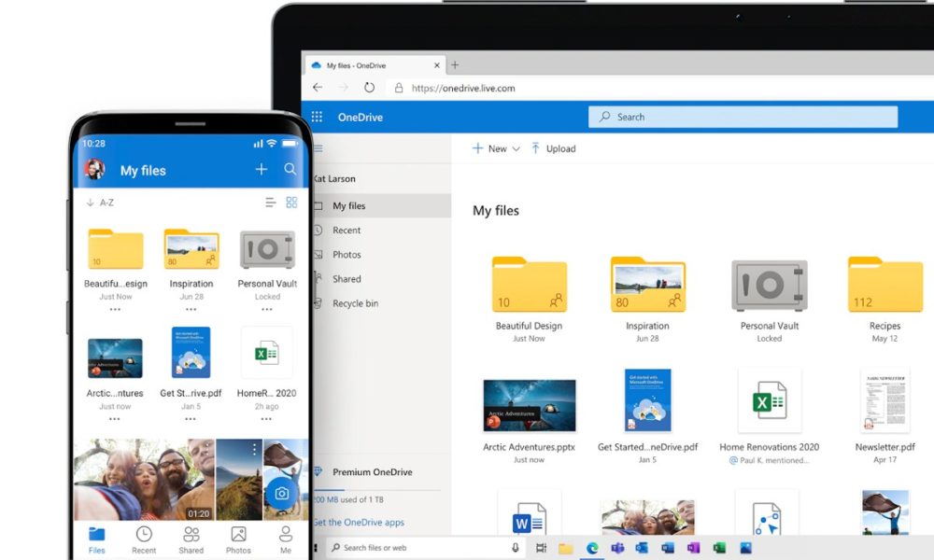
Task: Click the Upload button
Action: coord(553,148)
